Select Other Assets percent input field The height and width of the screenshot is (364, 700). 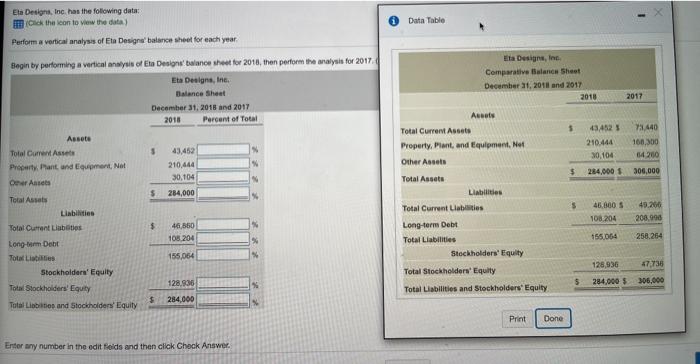223,178
